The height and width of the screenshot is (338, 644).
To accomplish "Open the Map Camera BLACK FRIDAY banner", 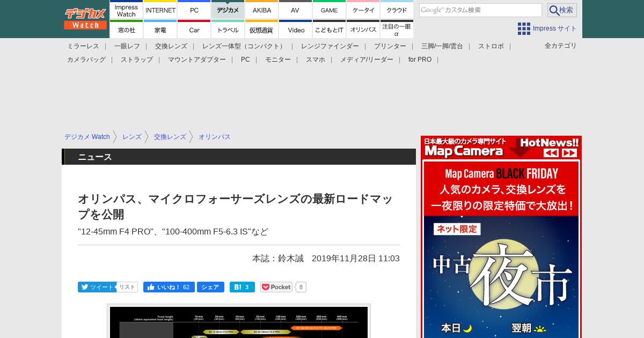I will click(501, 248).
